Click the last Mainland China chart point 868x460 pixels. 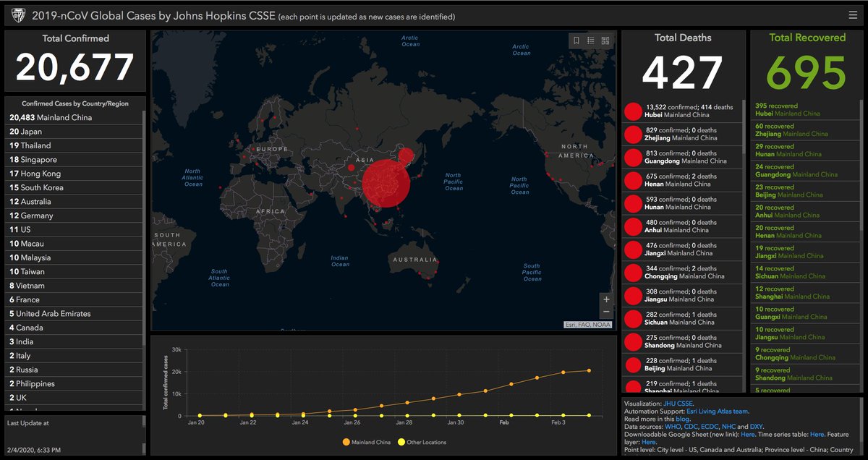[589, 370]
